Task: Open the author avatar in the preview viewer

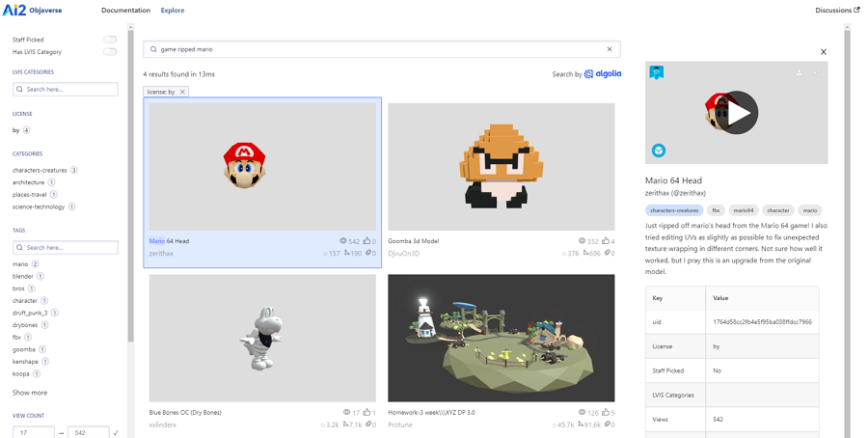Action: pos(657,72)
